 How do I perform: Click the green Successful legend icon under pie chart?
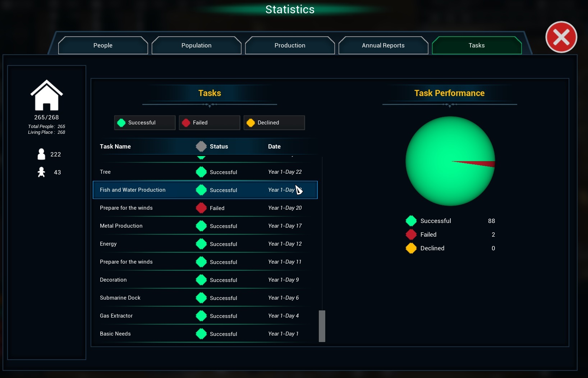point(411,221)
